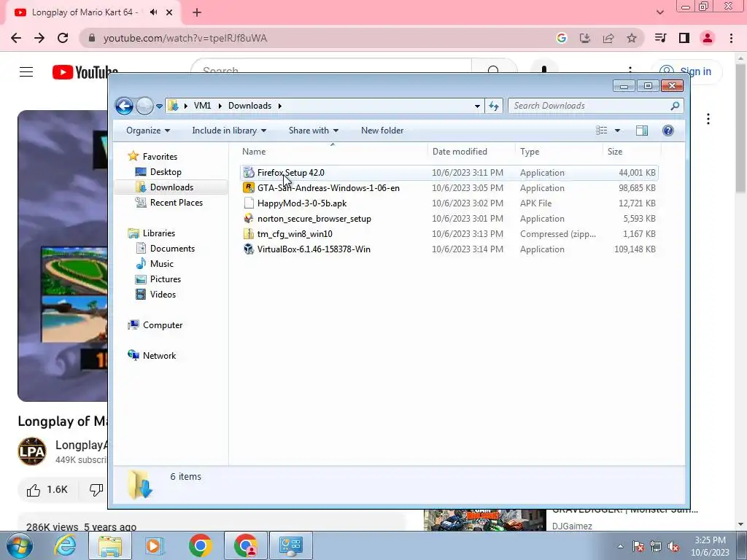Click the search magnifier icon in Explorer

pyautogui.click(x=675, y=106)
